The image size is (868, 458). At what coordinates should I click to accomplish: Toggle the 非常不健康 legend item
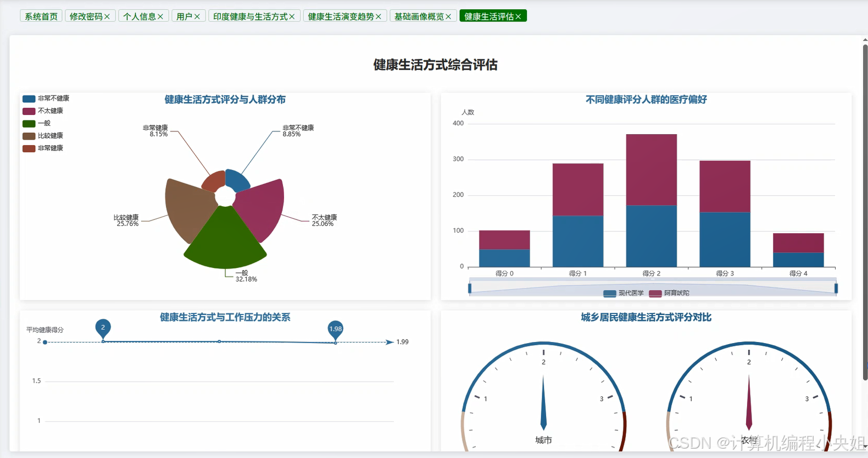click(46, 98)
